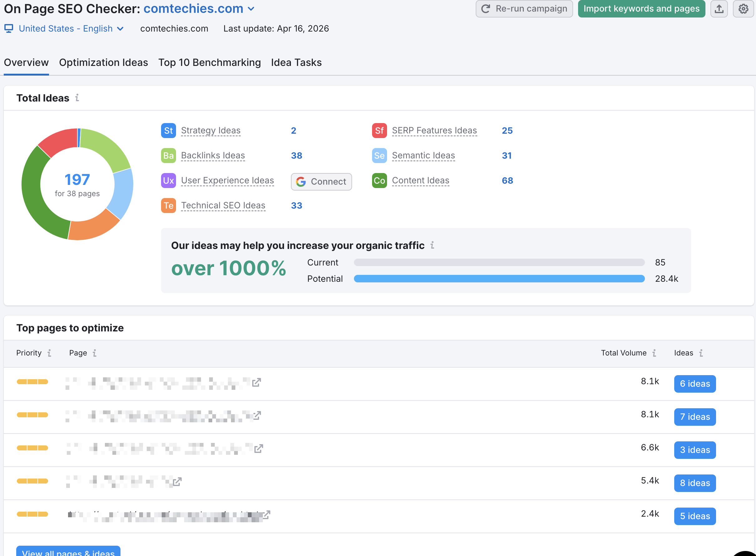The image size is (756, 556).
Task: Open the User Experience Ideas link
Action: (x=228, y=181)
